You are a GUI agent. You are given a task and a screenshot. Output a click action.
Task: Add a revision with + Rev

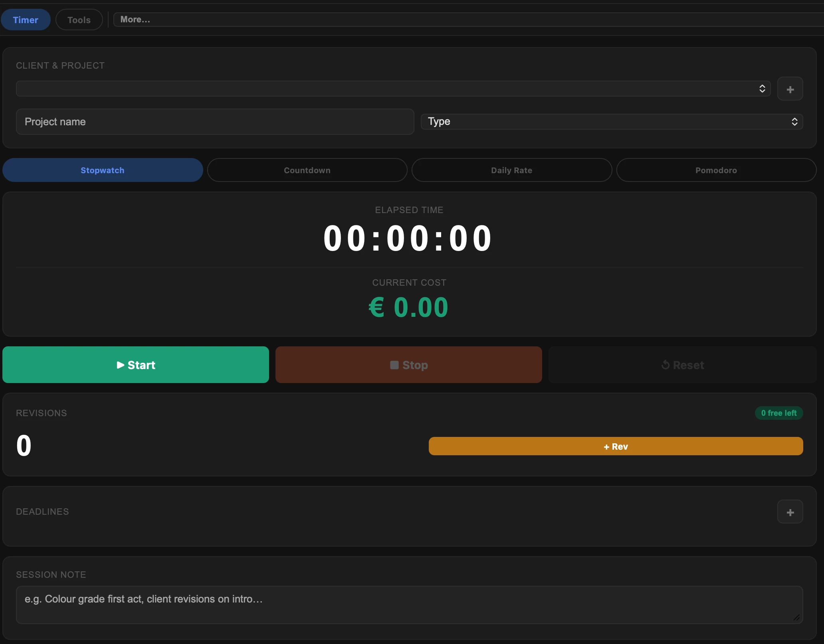click(x=616, y=446)
